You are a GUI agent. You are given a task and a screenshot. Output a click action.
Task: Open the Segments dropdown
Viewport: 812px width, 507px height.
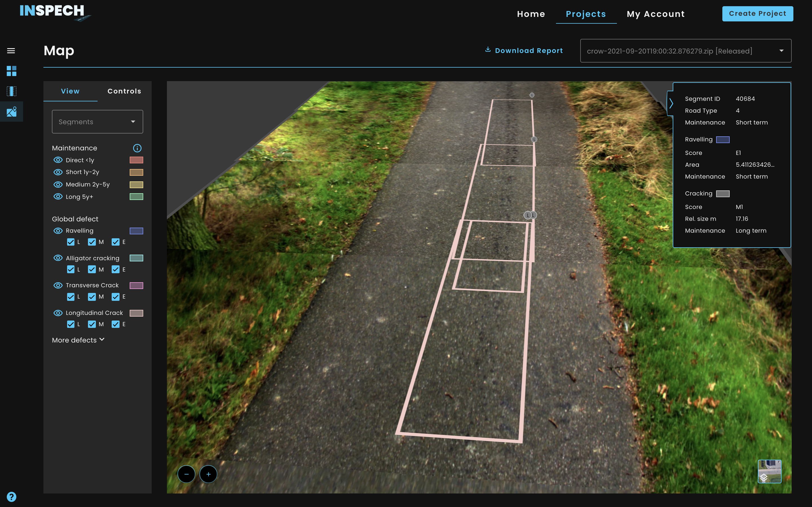97,122
